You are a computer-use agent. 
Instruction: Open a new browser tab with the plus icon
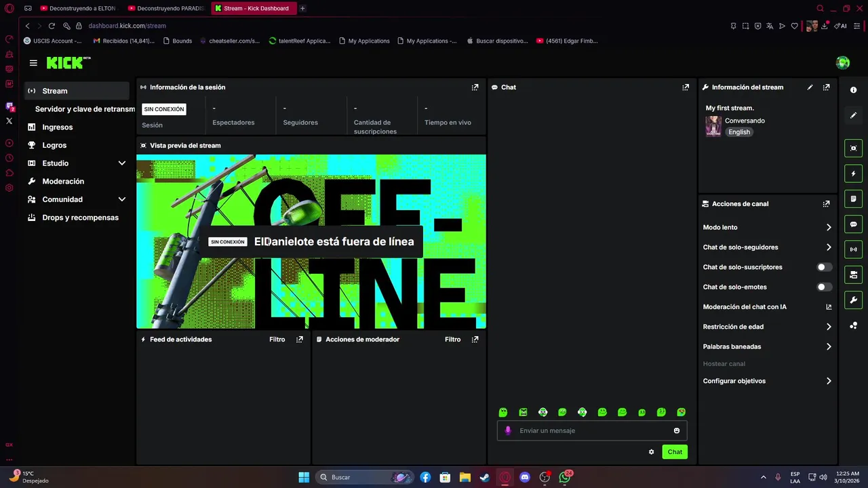coord(302,8)
